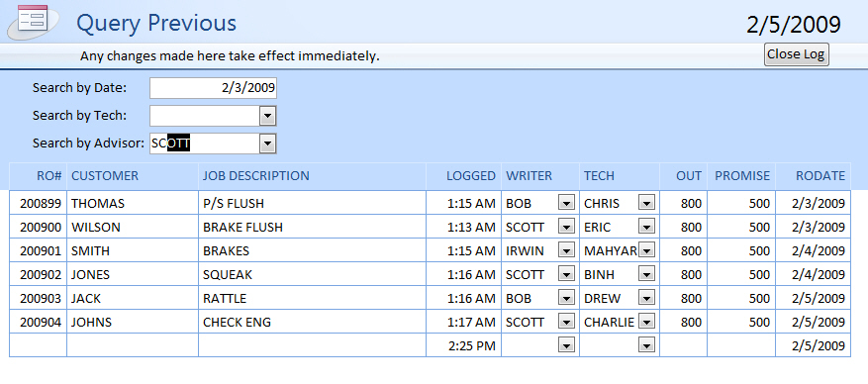Click the PROMISE column header
The height and width of the screenshot is (384, 868).
[741, 176]
